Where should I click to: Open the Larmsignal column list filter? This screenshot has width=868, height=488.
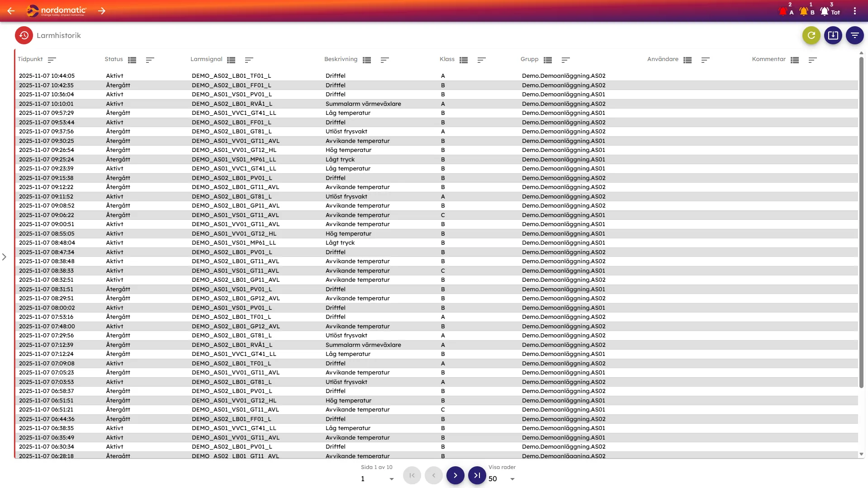[x=231, y=60]
